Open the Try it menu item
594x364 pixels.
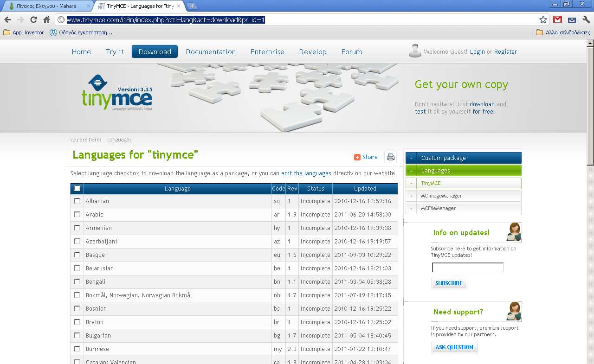(x=115, y=51)
